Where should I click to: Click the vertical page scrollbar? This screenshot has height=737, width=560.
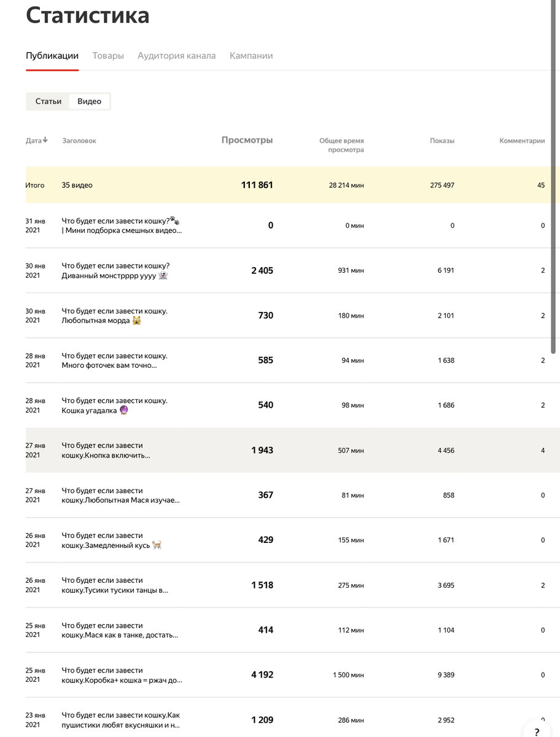coord(554,184)
